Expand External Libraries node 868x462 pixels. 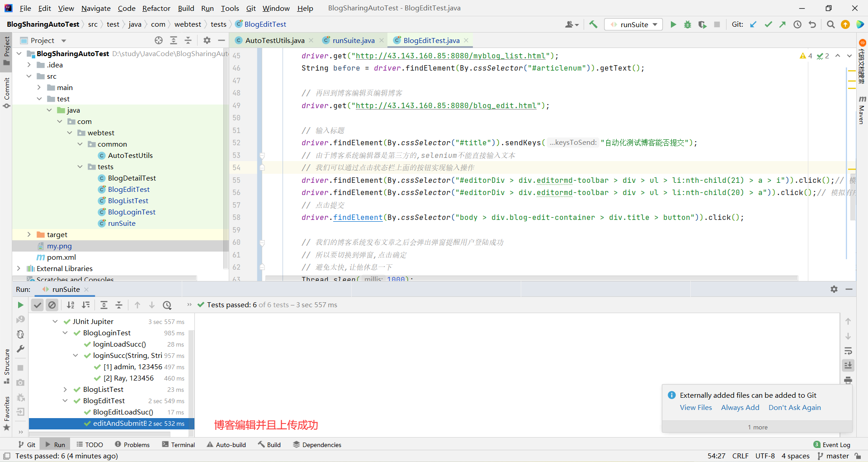[x=19, y=268]
